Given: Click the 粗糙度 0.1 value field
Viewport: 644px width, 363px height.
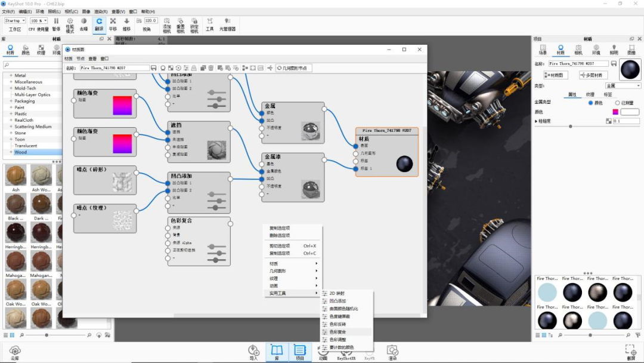Looking at the screenshot, I should click(x=626, y=121).
